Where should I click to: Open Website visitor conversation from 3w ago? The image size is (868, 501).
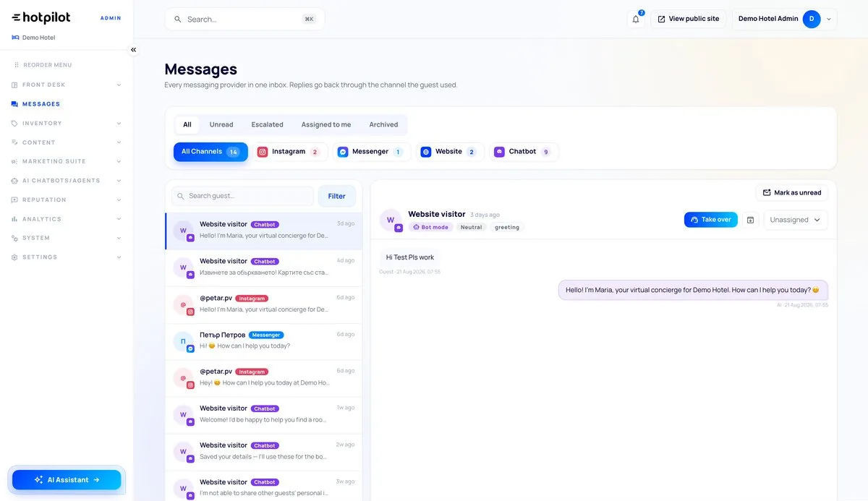[x=264, y=486]
